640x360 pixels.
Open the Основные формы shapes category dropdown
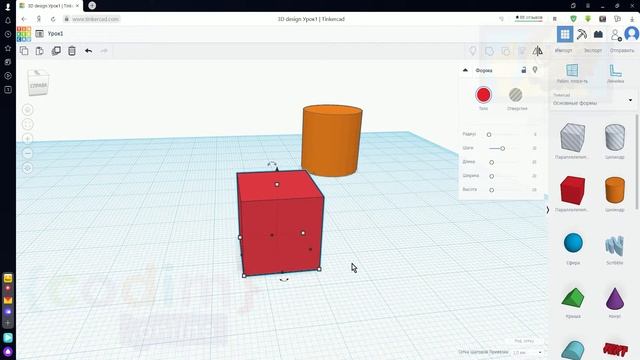593,100
